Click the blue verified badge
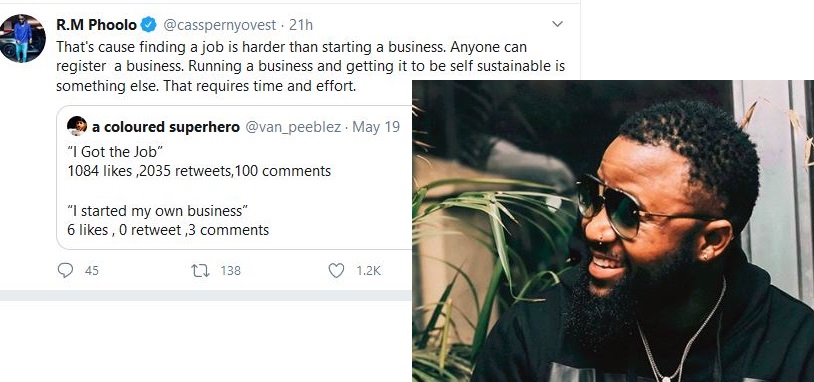The height and width of the screenshot is (382, 814). coord(148,24)
